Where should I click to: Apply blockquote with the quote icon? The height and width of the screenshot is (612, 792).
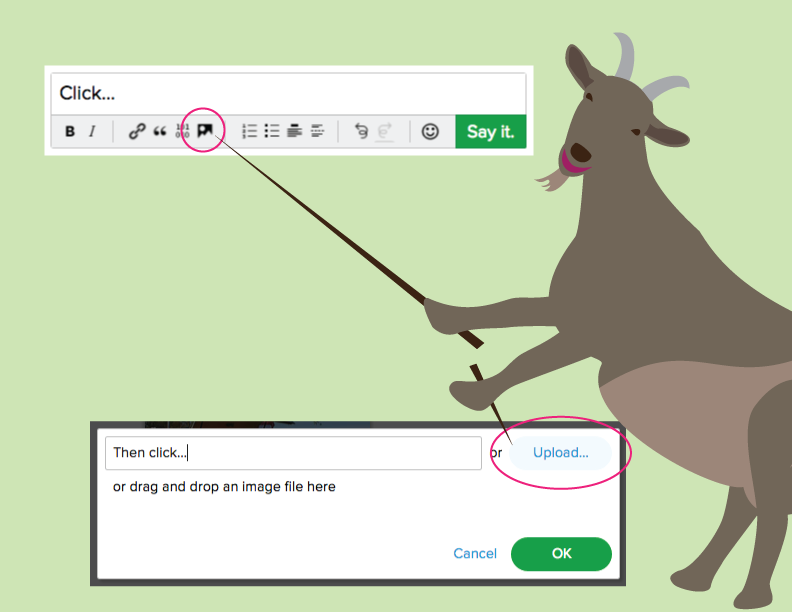[x=159, y=131]
